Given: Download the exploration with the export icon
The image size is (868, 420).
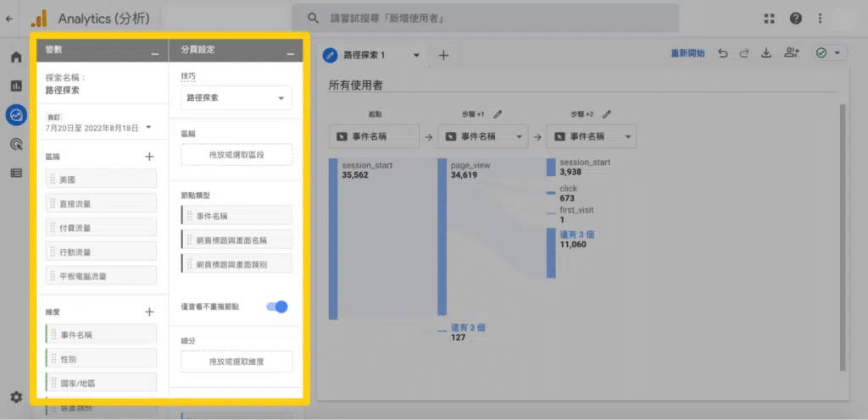Looking at the screenshot, I should 766,53.
